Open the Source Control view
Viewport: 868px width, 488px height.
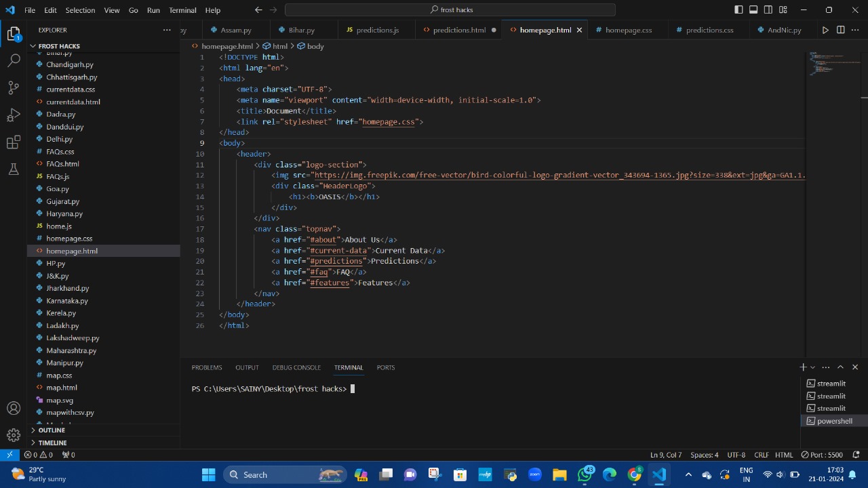point(14,87)
